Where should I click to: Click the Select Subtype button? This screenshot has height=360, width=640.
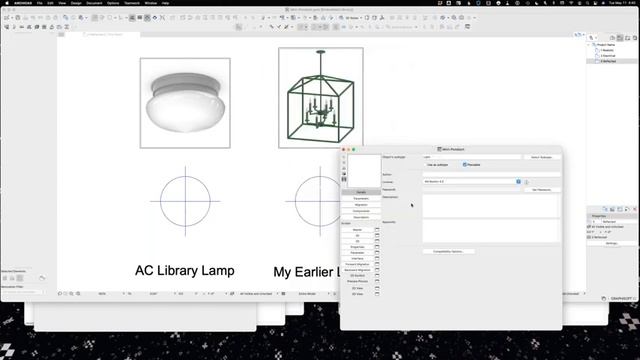click(542, 157)
